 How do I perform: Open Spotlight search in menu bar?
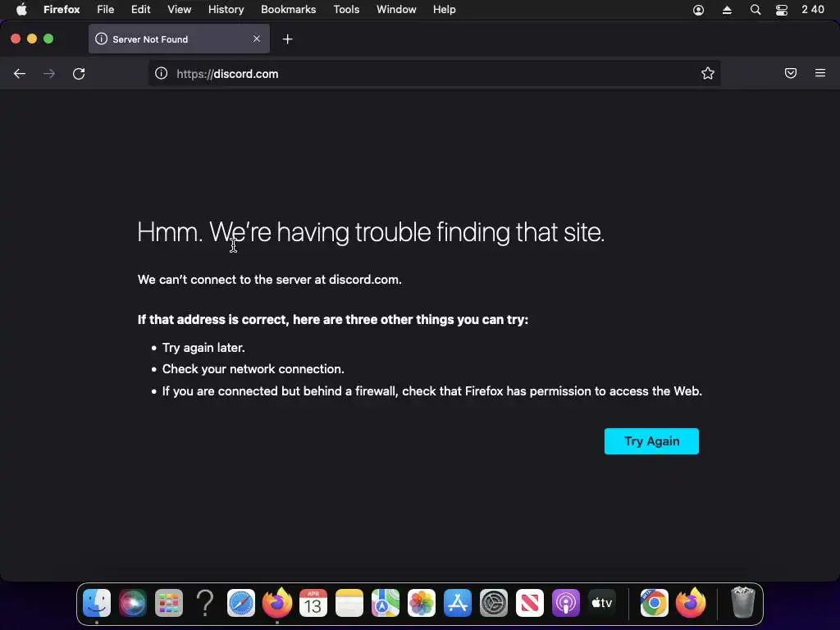pos(756,10)
